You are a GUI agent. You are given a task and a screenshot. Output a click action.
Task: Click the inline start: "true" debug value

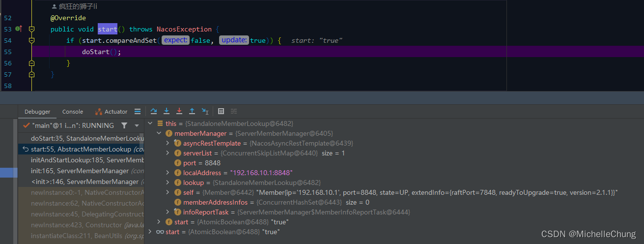click(x=317, y=40)
